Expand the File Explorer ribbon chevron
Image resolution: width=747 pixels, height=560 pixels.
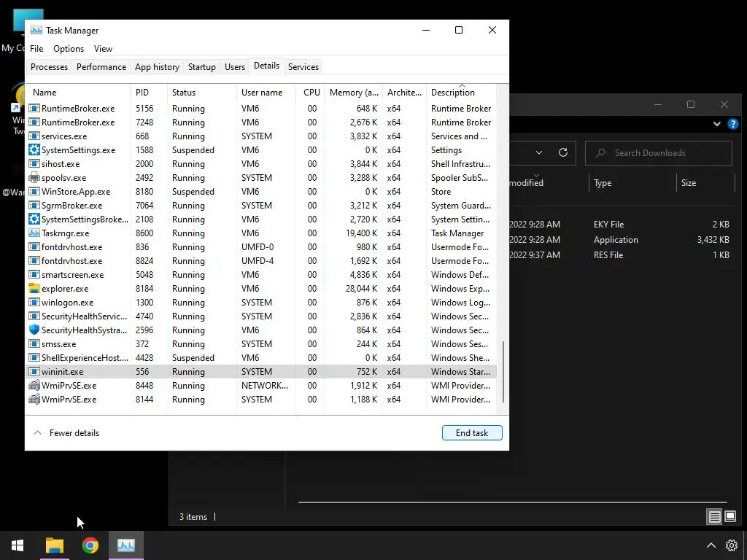[717, 124]
